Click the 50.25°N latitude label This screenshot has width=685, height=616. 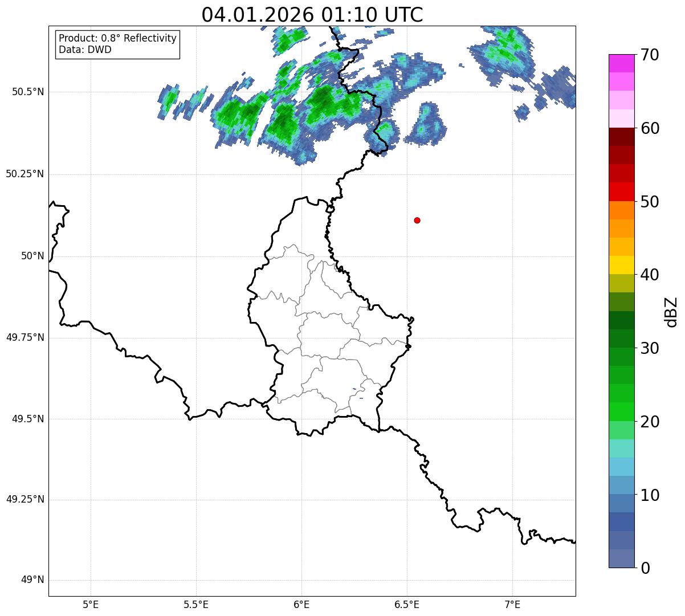click(x=25, y=174)
